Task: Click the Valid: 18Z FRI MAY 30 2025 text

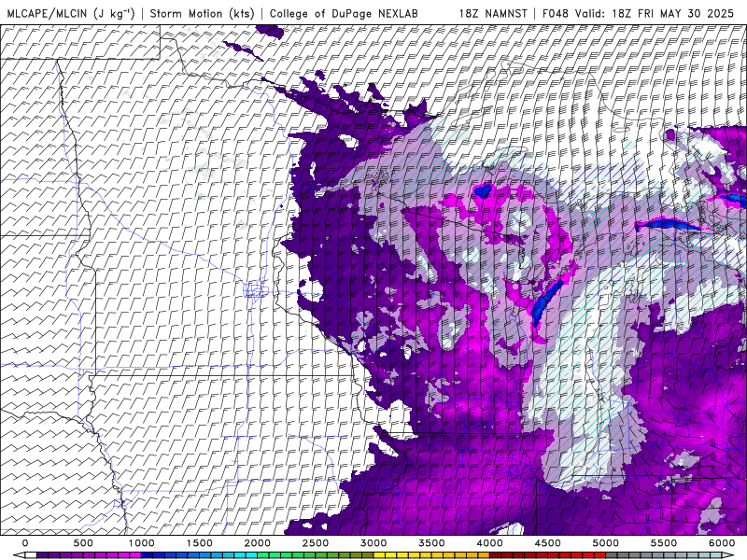Action: tap(655, 13)
